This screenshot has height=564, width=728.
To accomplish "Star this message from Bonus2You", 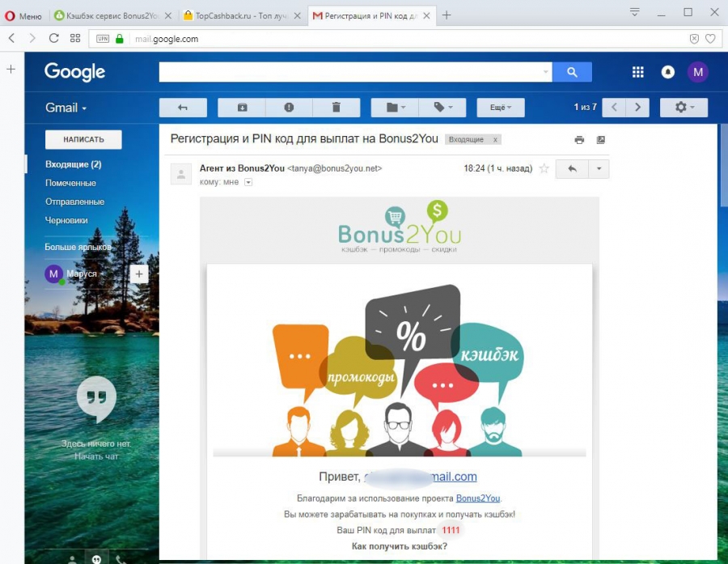I will point(544,168).
